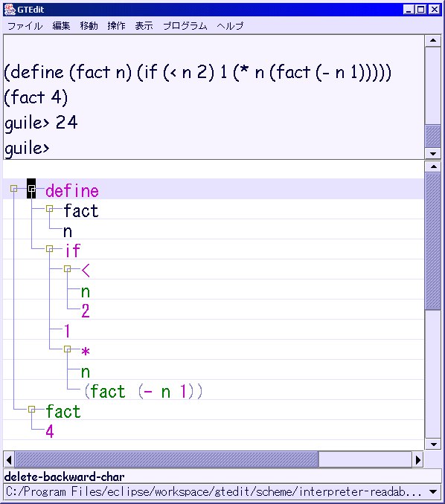
Task: Select the green n under <
Action: [86, 291]
